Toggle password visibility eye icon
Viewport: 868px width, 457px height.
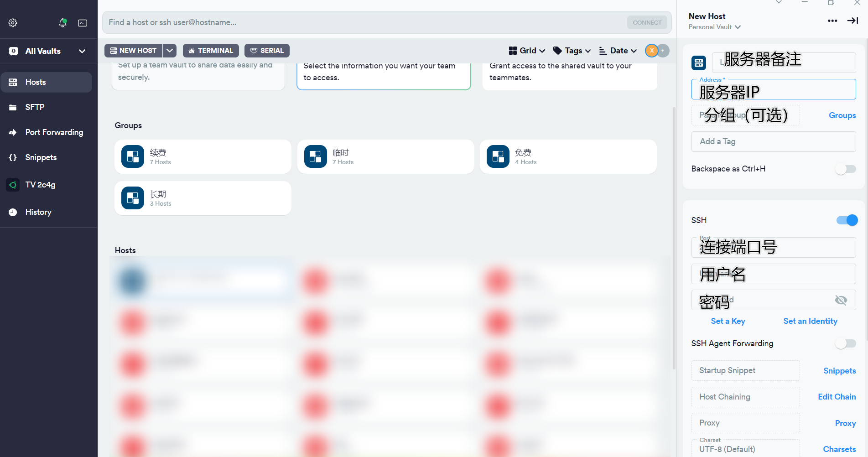pos(841,300)
